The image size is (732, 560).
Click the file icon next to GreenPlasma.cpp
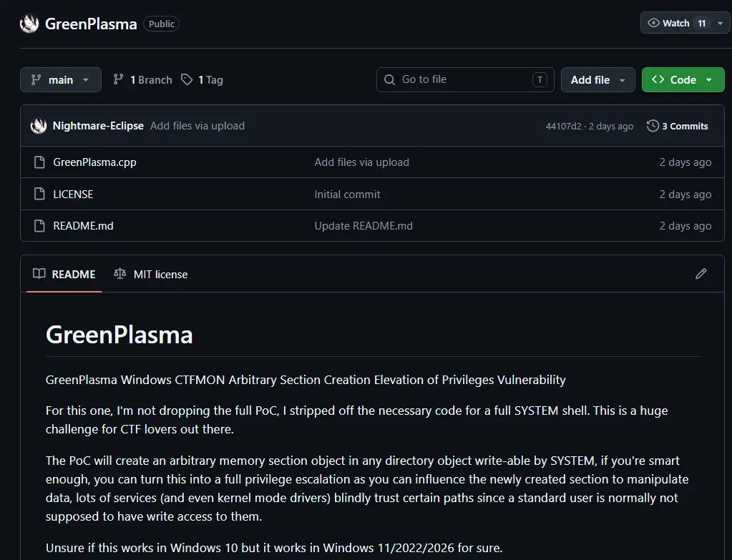(x=39, y=162)
